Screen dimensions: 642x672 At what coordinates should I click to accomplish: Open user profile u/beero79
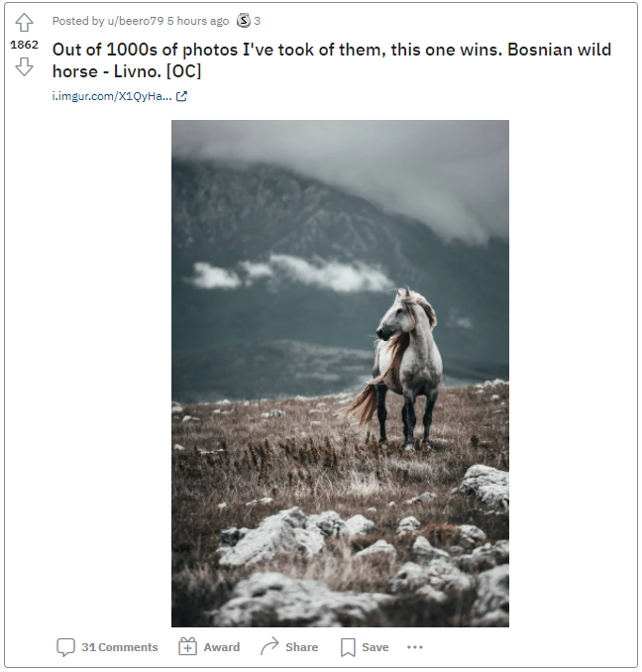click(136, 21)
